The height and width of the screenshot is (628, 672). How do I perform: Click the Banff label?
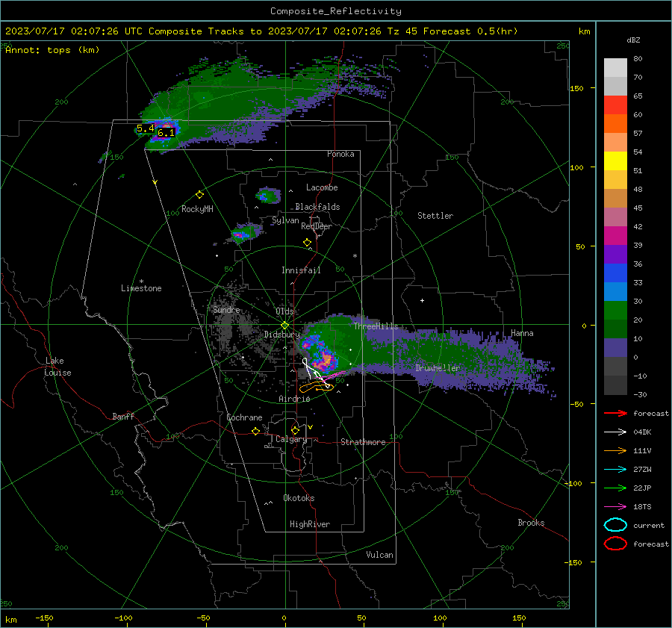123,417
